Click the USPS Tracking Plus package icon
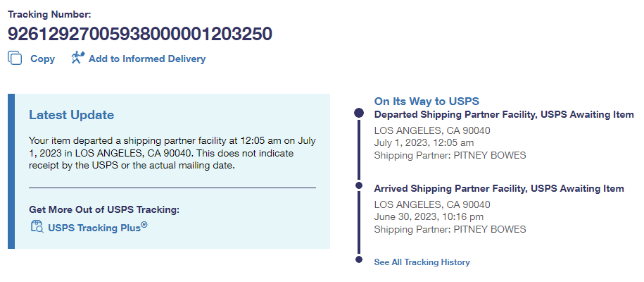Screen dimensions: 644x282 pos(37,226)
